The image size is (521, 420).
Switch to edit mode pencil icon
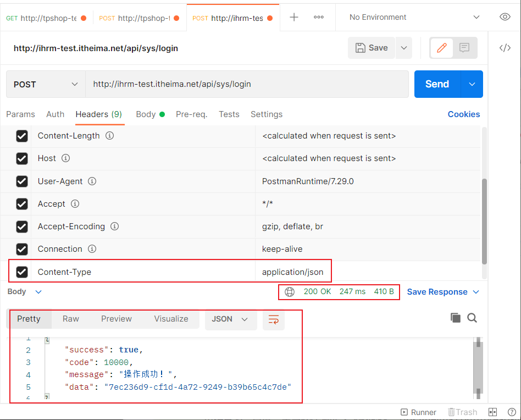tap(441, 48)
